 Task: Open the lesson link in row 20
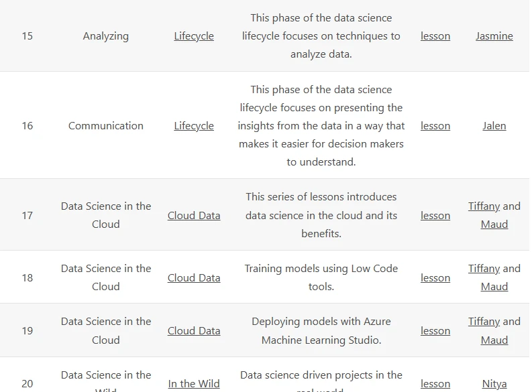pyautogui.click(x=435, y=384)
